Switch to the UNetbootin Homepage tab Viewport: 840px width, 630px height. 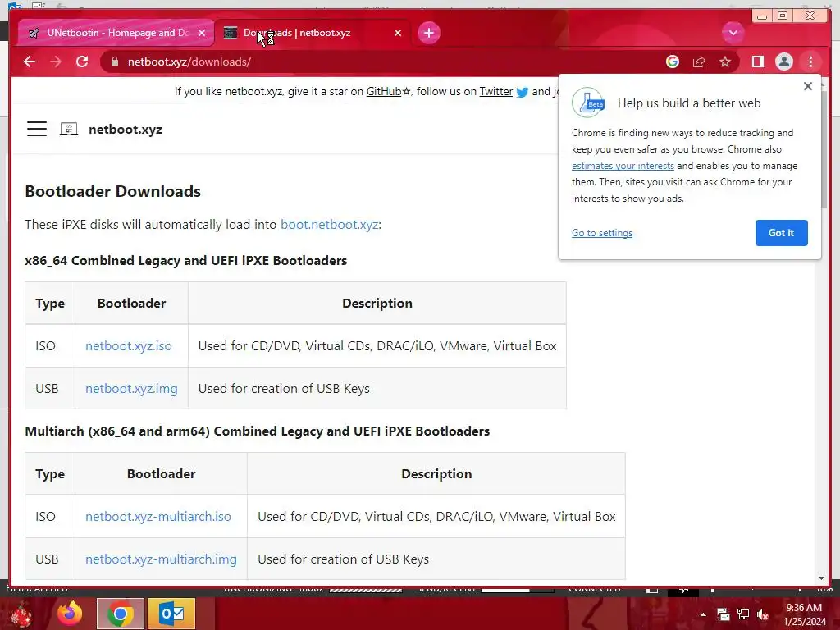pos(115,33)
